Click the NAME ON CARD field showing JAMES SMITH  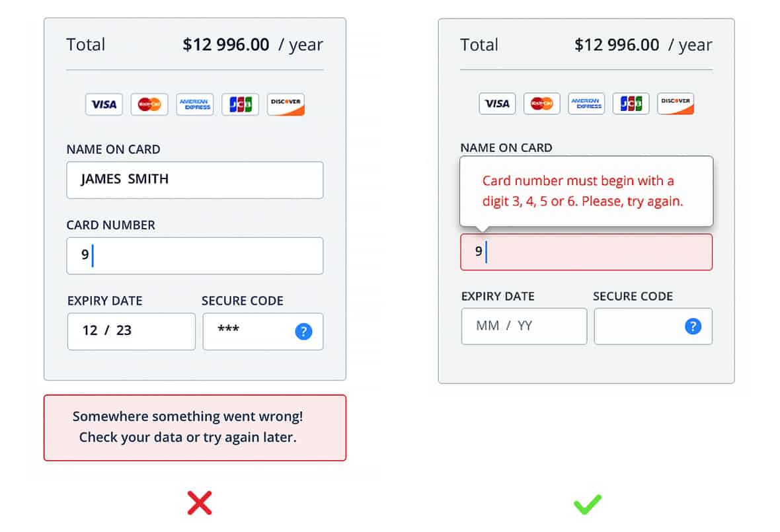coord(194,180)
